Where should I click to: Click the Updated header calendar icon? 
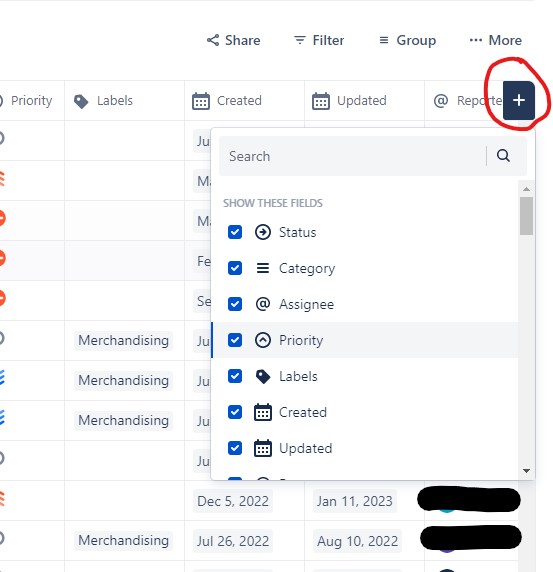click(x=321, y=101)
